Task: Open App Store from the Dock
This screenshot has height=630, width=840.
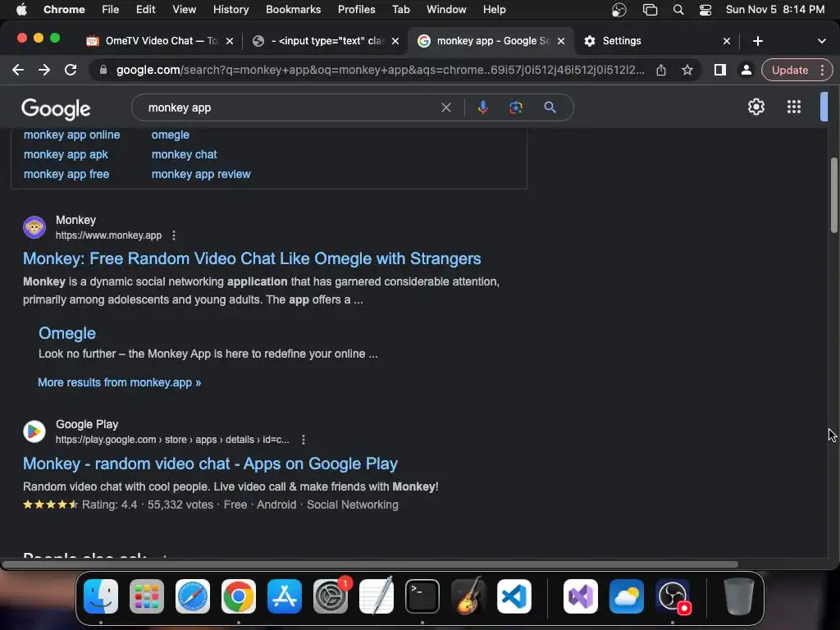Action: [x=285, y=596]
